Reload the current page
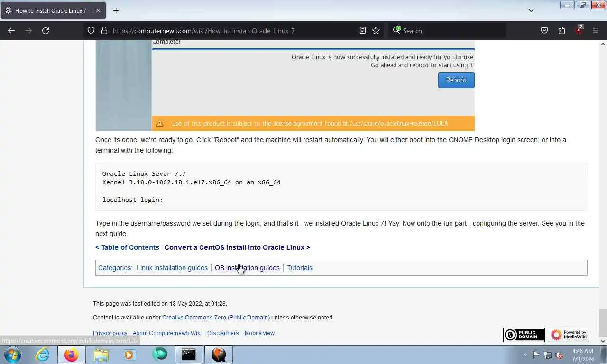The width and height of the screenshot is (607, 364). [x=46, y=30]
